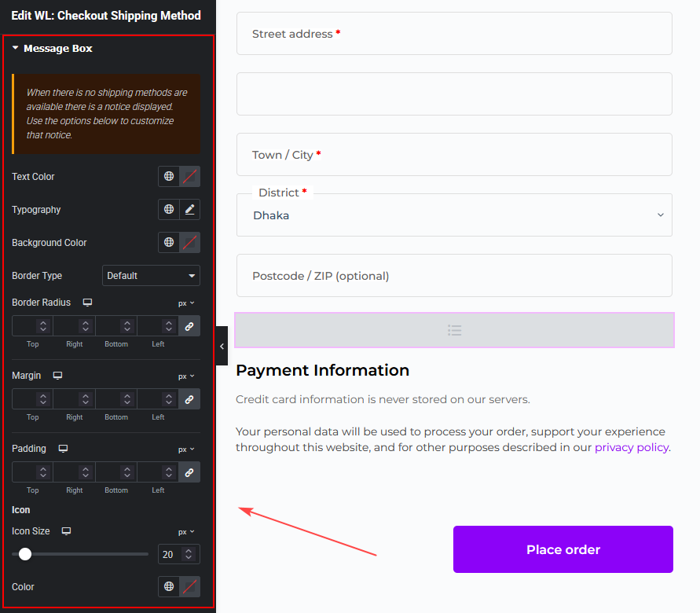Open global colors for Background Color
Image resolution: width=700 pixels, height=613 pixels.
click(169, 242)
